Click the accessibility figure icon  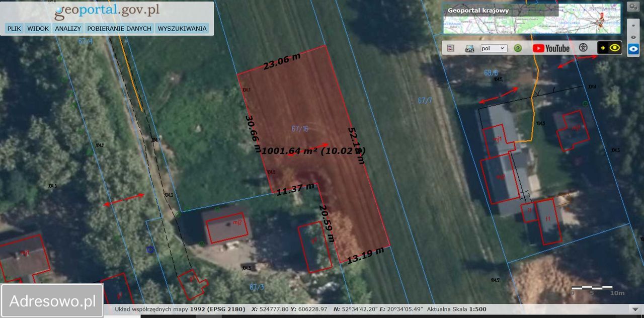[x=583, y=48]
